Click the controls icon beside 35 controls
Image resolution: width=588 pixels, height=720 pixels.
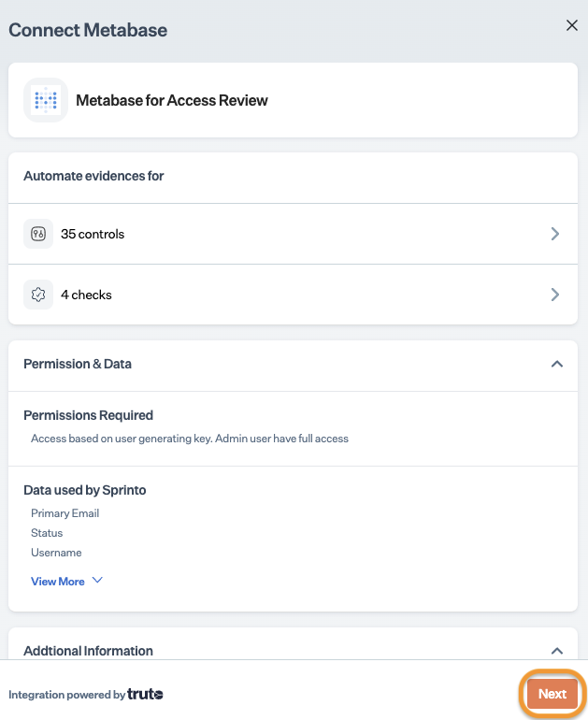[x=38, y=234]
